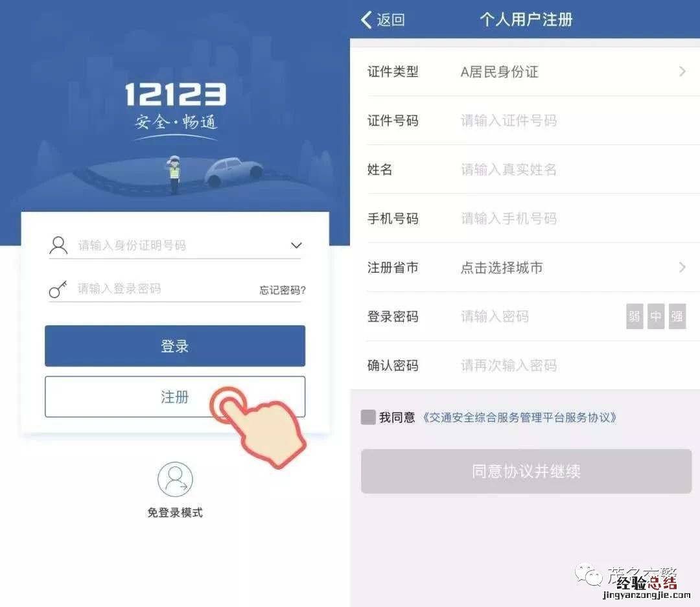Open 忘记密码? forgot password link
The width and height of the screenshot is (700, 607).
click(x=283, y=291)
